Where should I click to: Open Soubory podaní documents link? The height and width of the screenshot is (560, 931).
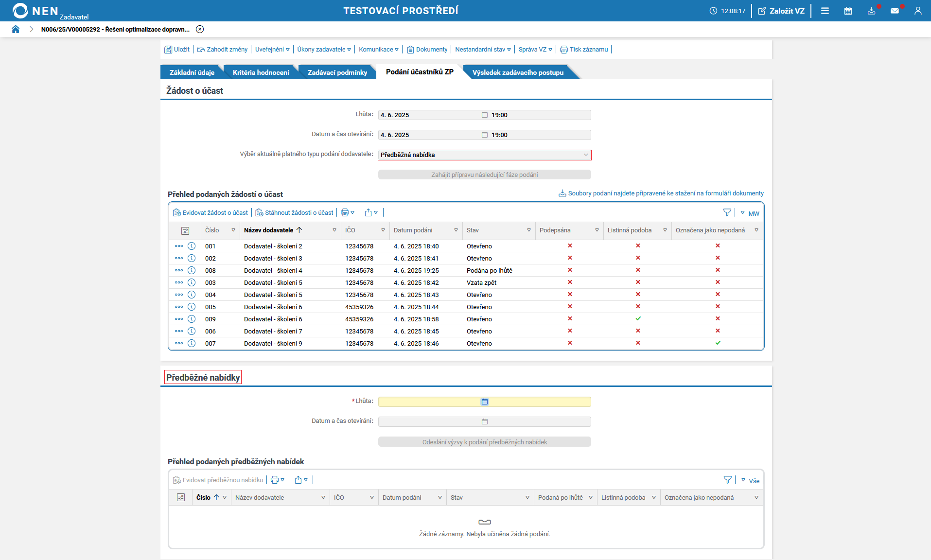661,193
